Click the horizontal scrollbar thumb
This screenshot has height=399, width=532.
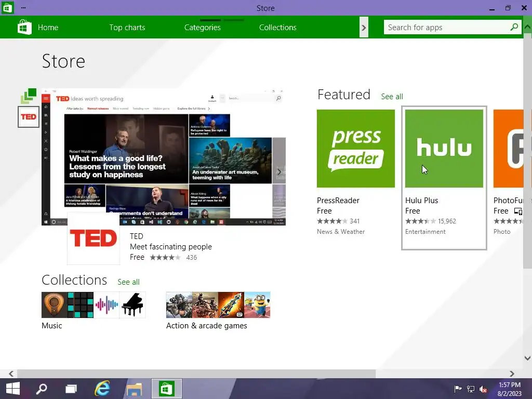[196, 374]
